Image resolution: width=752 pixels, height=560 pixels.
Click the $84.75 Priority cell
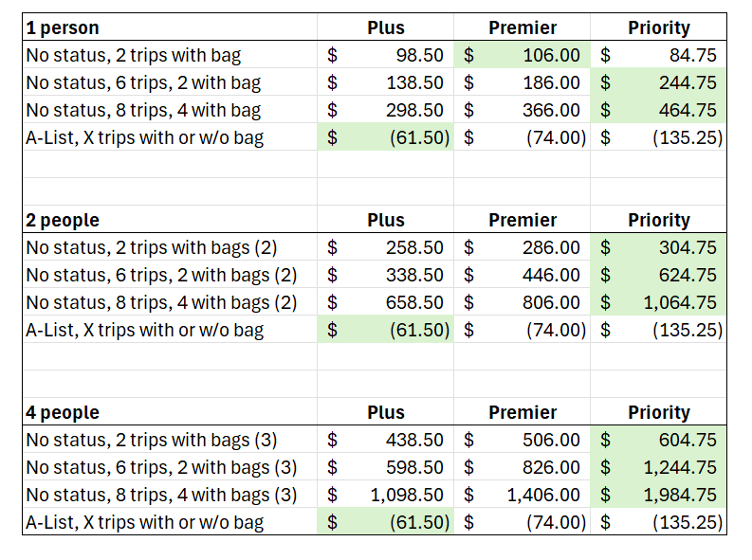[658, 55]
